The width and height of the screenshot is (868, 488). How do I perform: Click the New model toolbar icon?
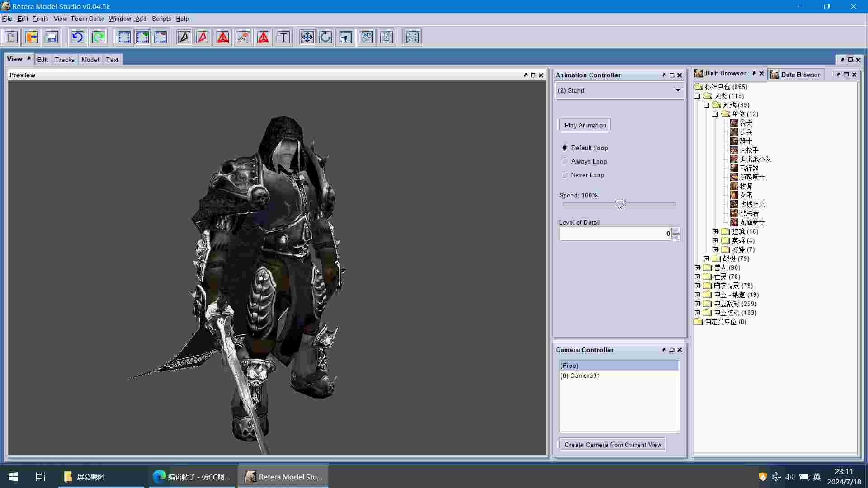[11, 37]
